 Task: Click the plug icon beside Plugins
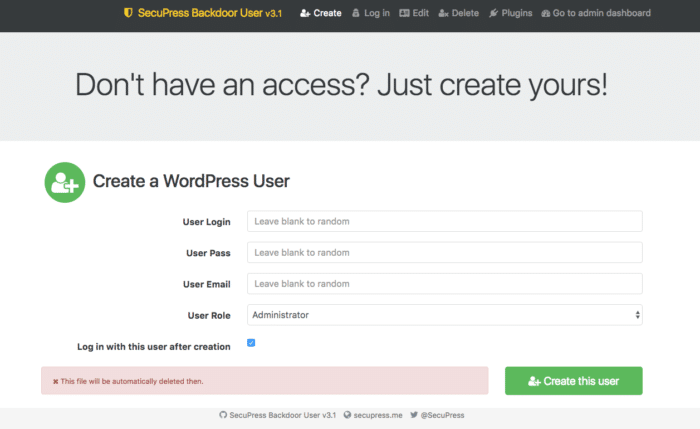493,13
